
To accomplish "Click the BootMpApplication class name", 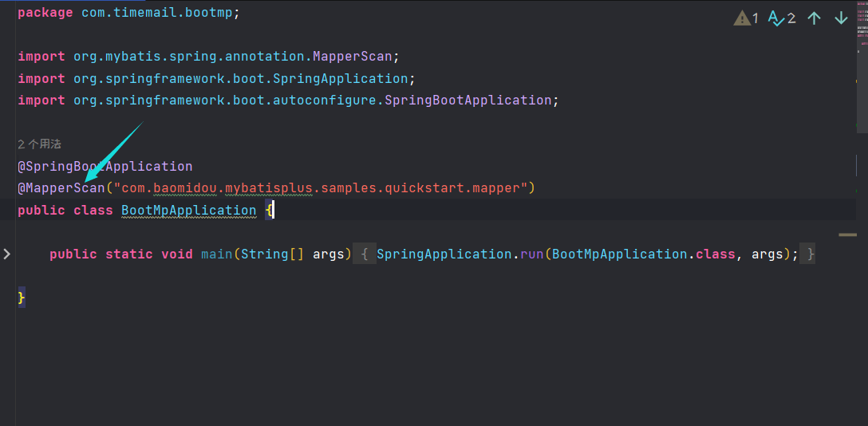I will (x=189, y=211).
